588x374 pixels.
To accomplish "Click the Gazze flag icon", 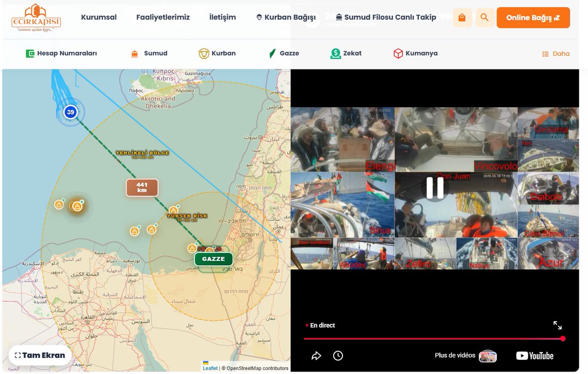I will tap(272, 54).
